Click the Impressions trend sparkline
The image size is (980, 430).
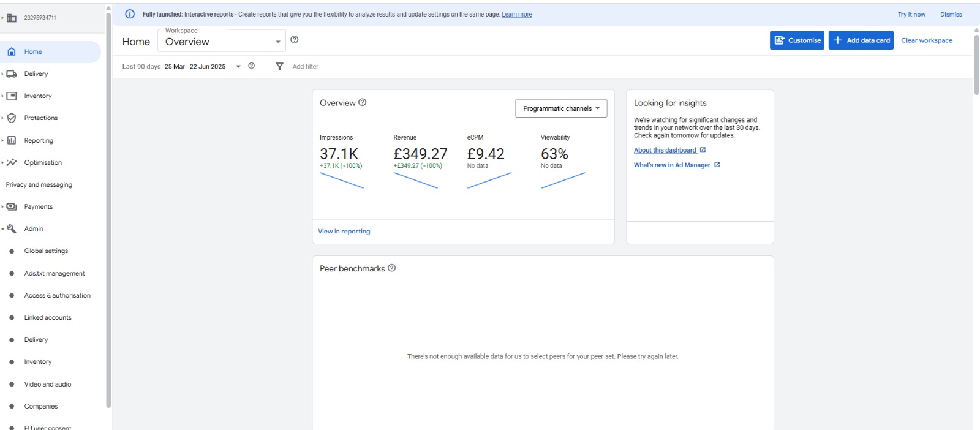pyautogui.click(x=342, y=180)
